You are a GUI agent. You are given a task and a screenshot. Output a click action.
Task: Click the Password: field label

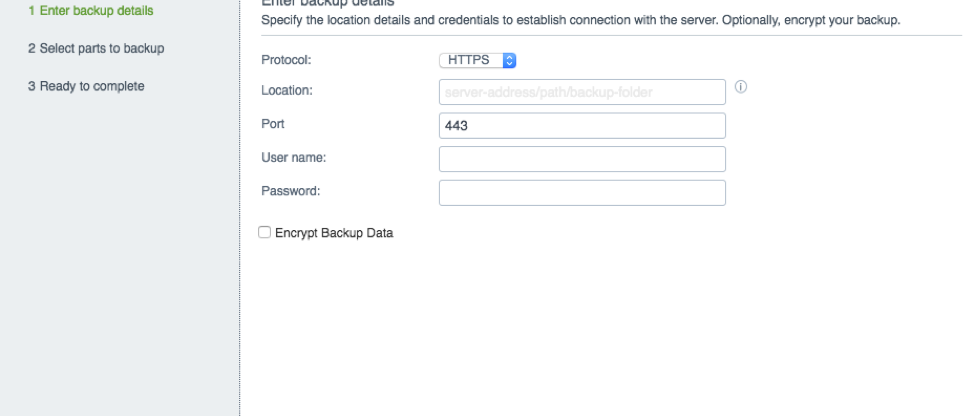click(x=291, y=191)
